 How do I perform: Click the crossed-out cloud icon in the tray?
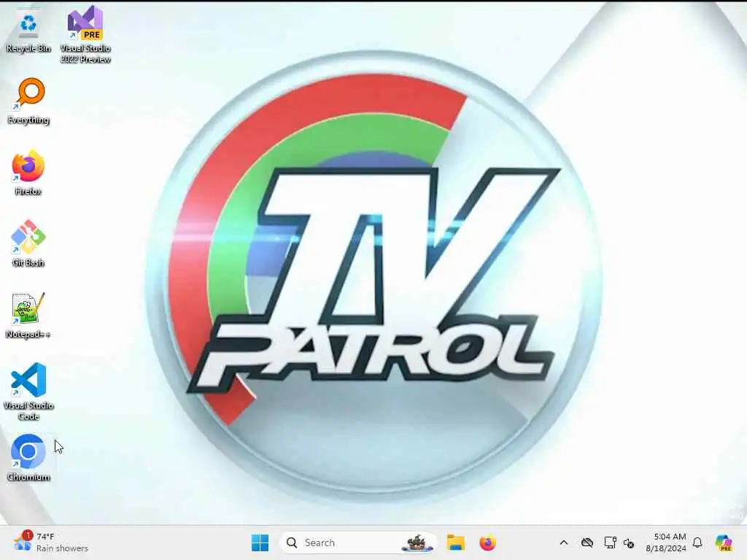click(587, 542)
